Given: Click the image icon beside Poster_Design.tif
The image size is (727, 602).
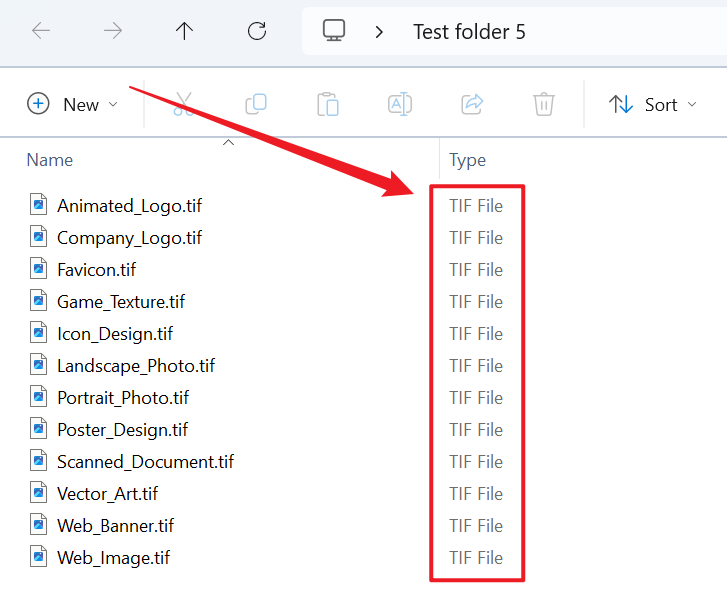Looking at the screenshot, I should [x=38, y=428].
